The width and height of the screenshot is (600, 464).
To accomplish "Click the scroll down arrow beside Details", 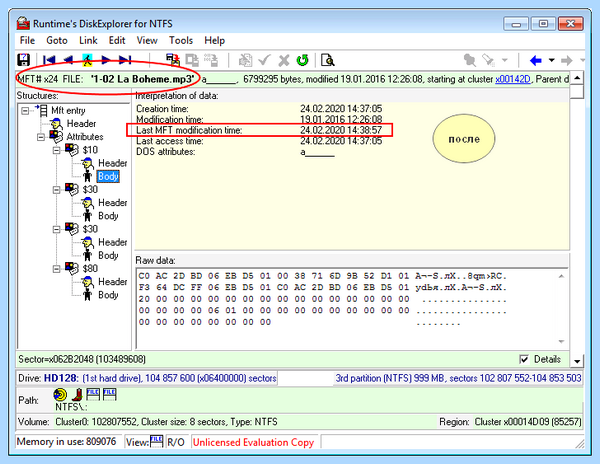I will [577, 360].
